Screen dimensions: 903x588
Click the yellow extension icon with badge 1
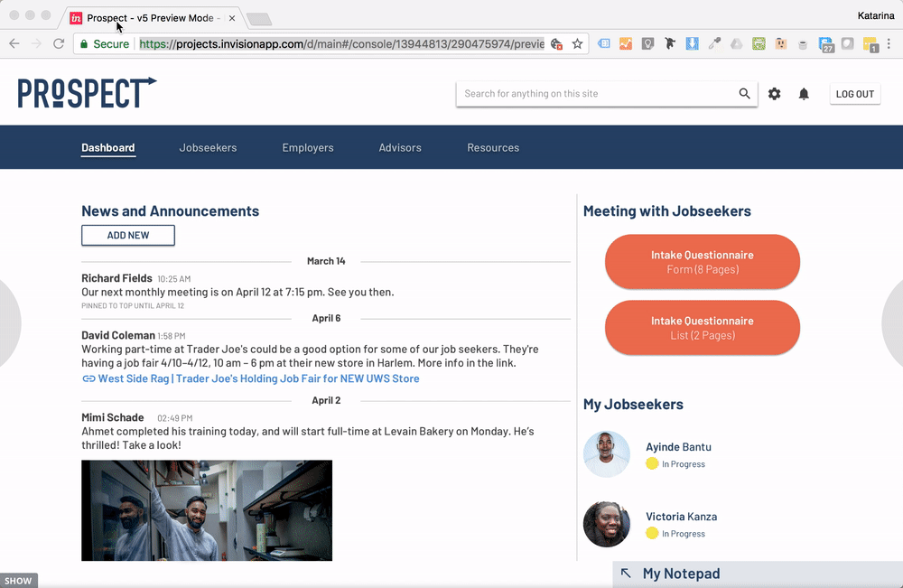[x=870, y=44]
